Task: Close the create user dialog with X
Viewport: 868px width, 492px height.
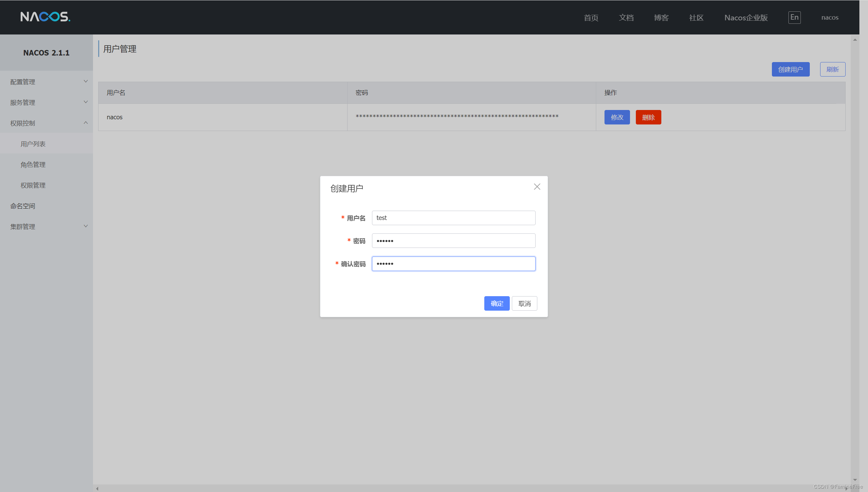Action: point(537,187)
